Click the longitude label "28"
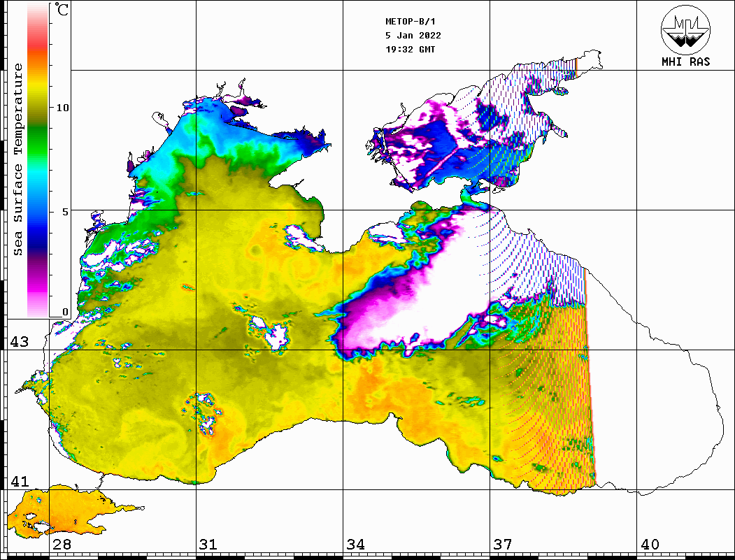This screenshot has width=735, height=560. tap(62, 545)
